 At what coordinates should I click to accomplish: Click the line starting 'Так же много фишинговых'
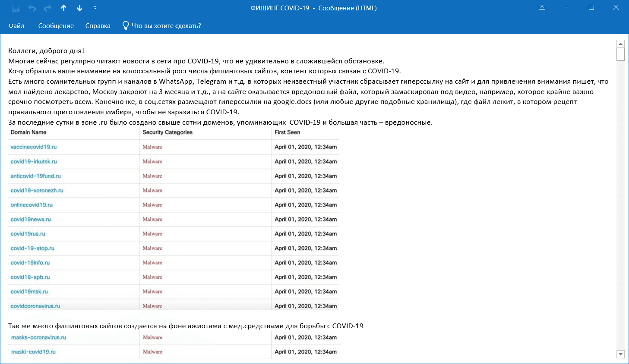[x=186, y=326]
